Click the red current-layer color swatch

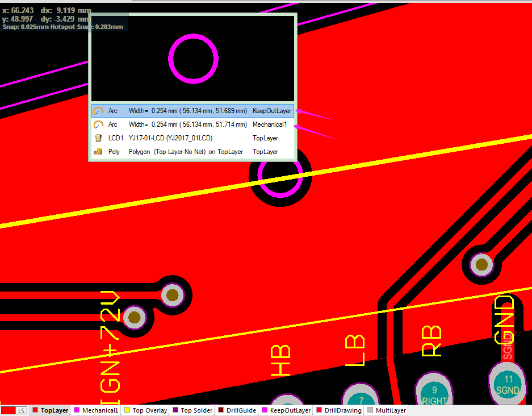click(x=9, y=410)
